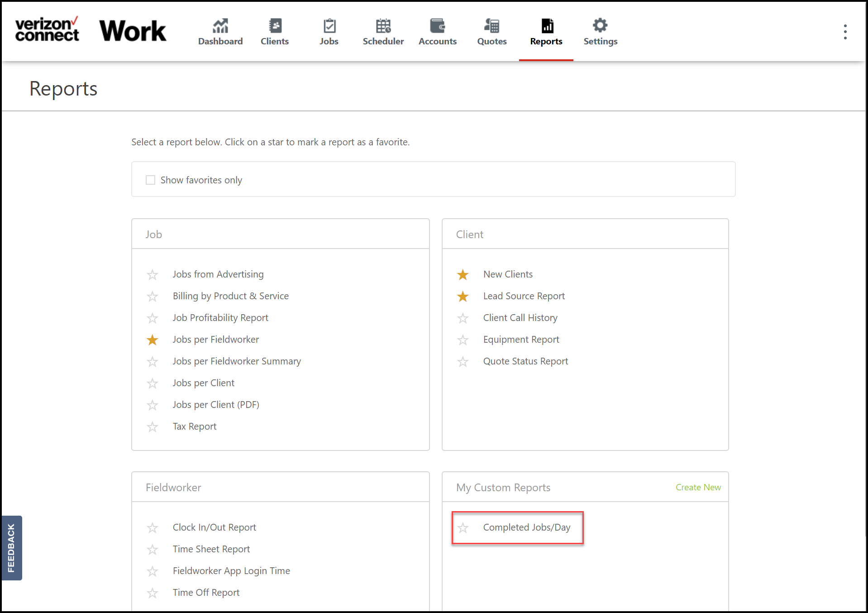868x613 pixels.
Task: Open the Scheduler calendar icon
Action: coord(383,25)
